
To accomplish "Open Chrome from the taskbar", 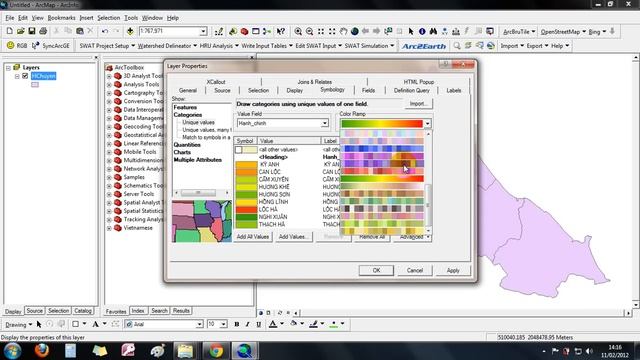I will [216, 351].
